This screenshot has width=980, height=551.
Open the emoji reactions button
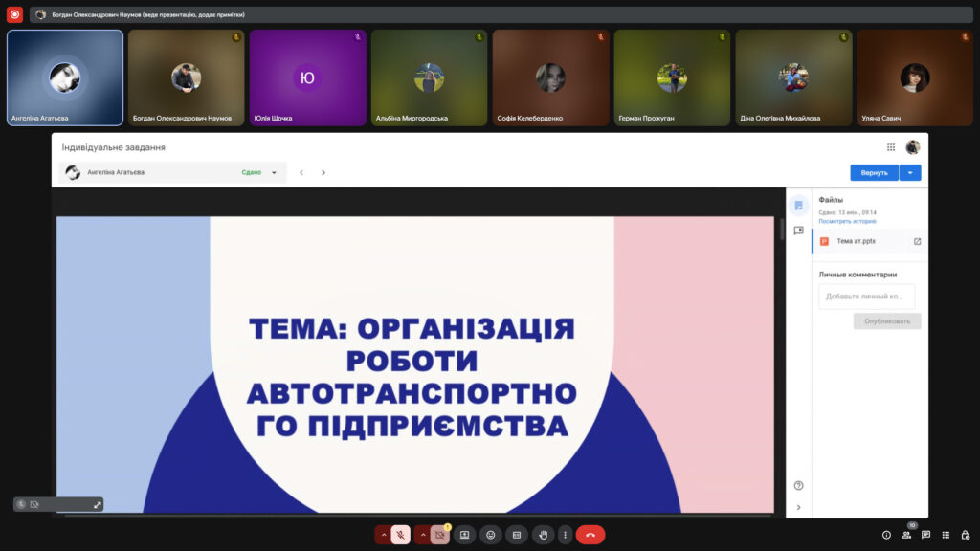coord(491,535)
